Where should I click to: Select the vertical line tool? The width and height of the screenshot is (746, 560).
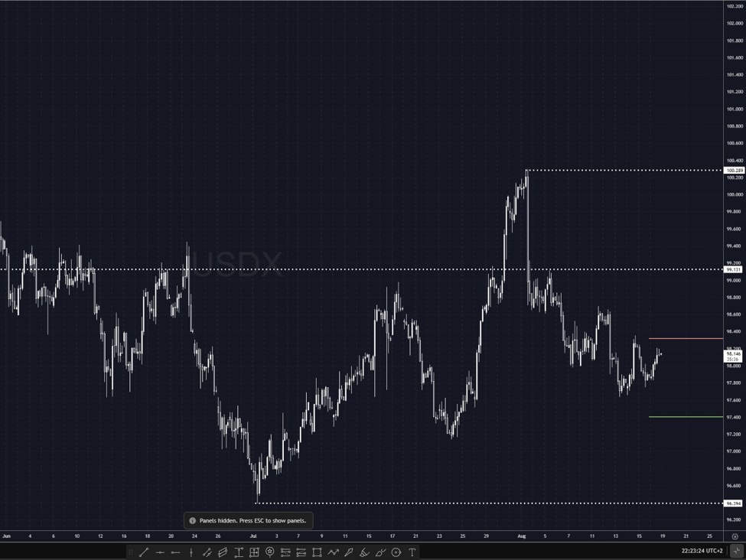pyautogui.click(x=191, y=552)
